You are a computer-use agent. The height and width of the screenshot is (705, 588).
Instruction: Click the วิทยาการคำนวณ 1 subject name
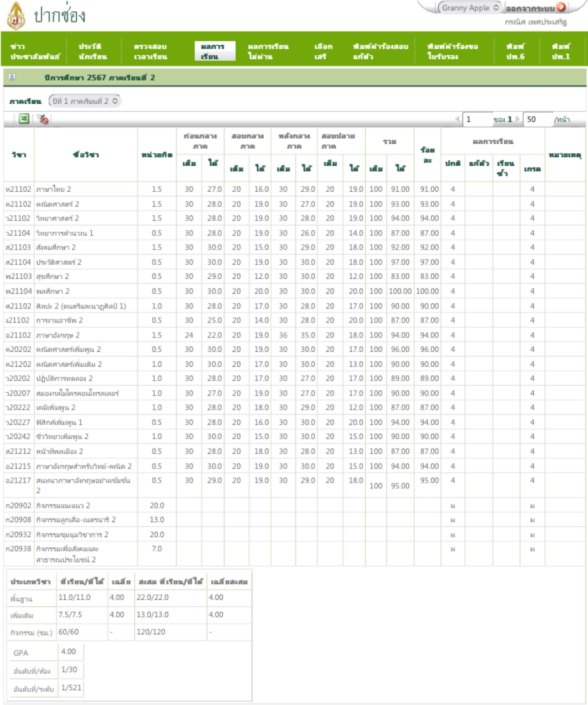pos(65,233)
